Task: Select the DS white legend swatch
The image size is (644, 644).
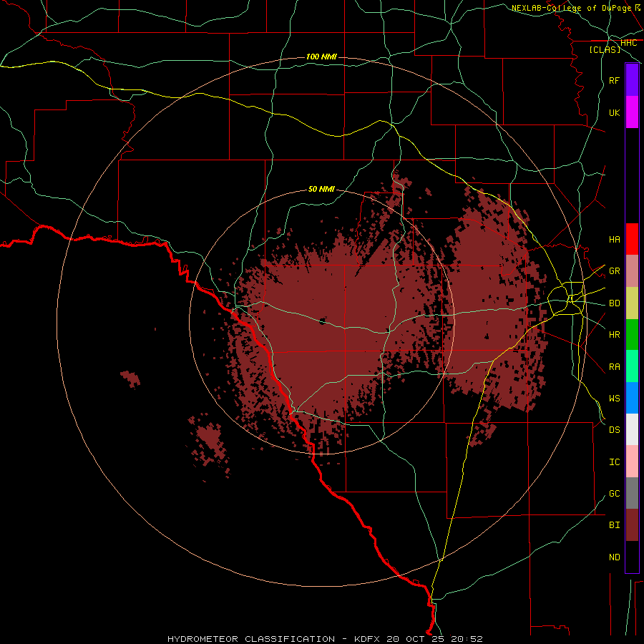Action: tap(632, 429)
